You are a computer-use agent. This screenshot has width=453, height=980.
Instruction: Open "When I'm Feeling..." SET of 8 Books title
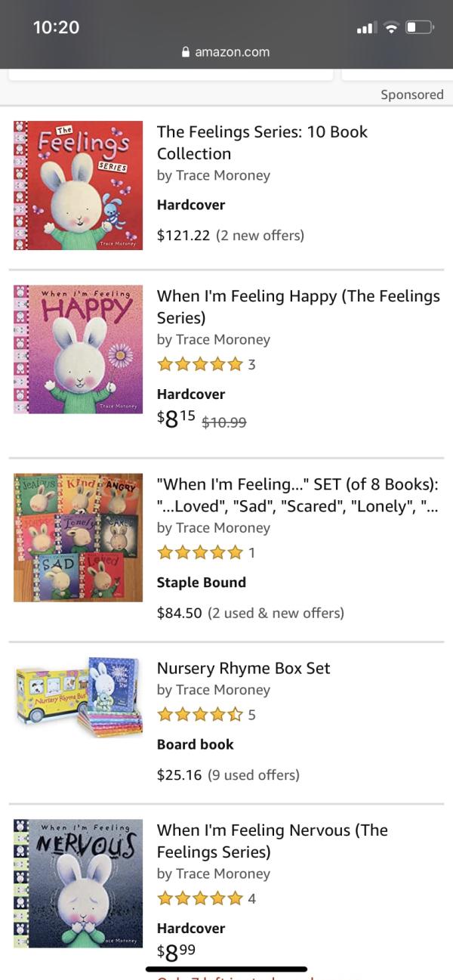point(297,494)
